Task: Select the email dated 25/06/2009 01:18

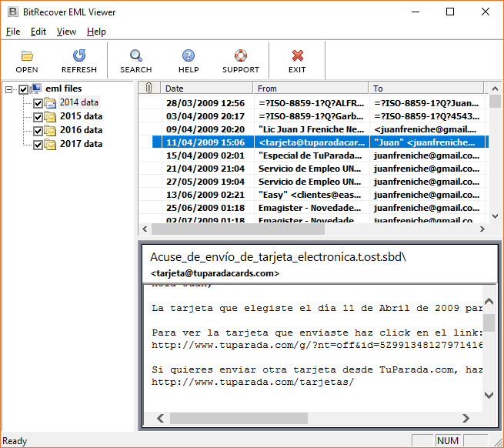Action: pyautogui.click(x=313, y=208)
